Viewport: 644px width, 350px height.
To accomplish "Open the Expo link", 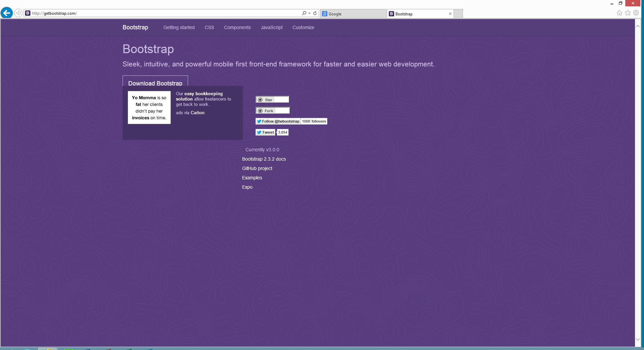I will point(247,187).
